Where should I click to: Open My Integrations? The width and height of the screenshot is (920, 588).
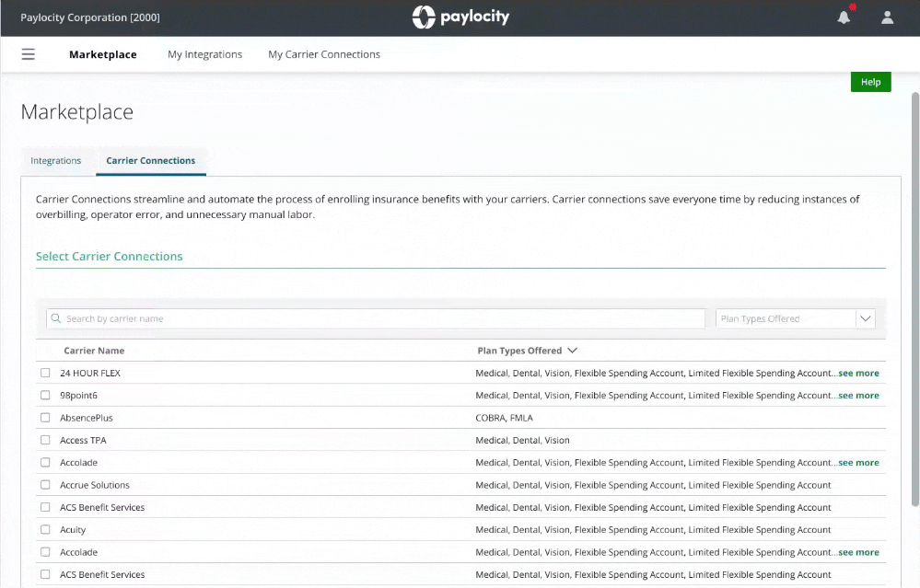click(x=204, y=54)
